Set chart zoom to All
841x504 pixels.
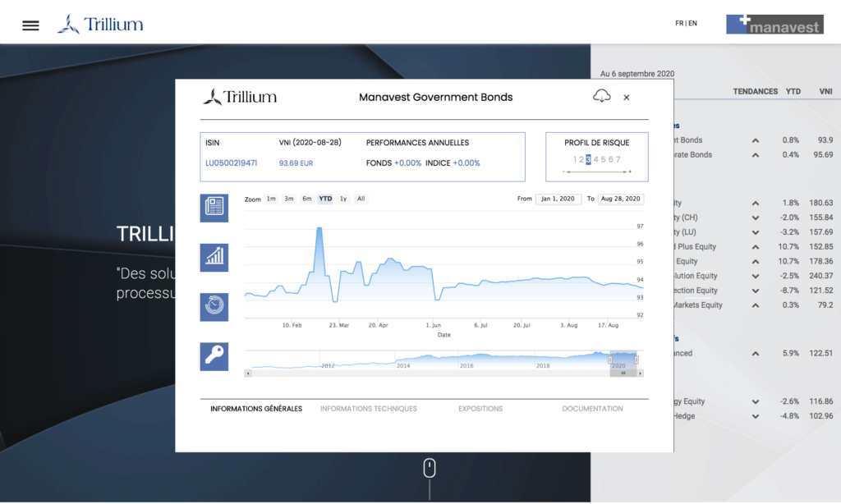pos(361,199)
